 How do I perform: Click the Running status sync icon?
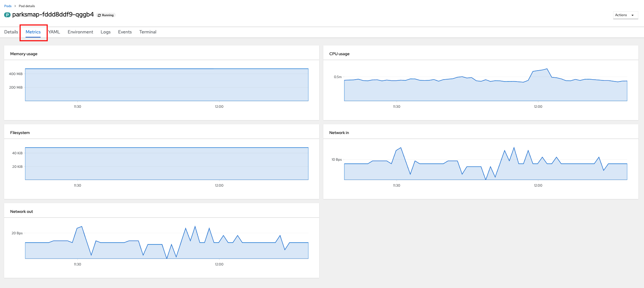(x=99, y=15)
